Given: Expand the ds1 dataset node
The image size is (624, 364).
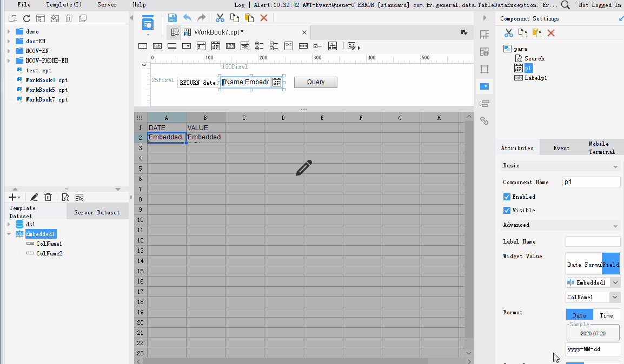Looking at the screenshot, I should [x=9, y=224].
